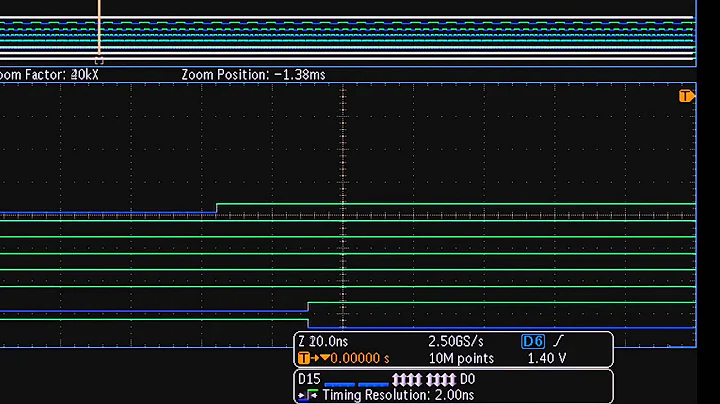Click the D0 digital channel label
This screenshot has height=404, width=720.
467,379
